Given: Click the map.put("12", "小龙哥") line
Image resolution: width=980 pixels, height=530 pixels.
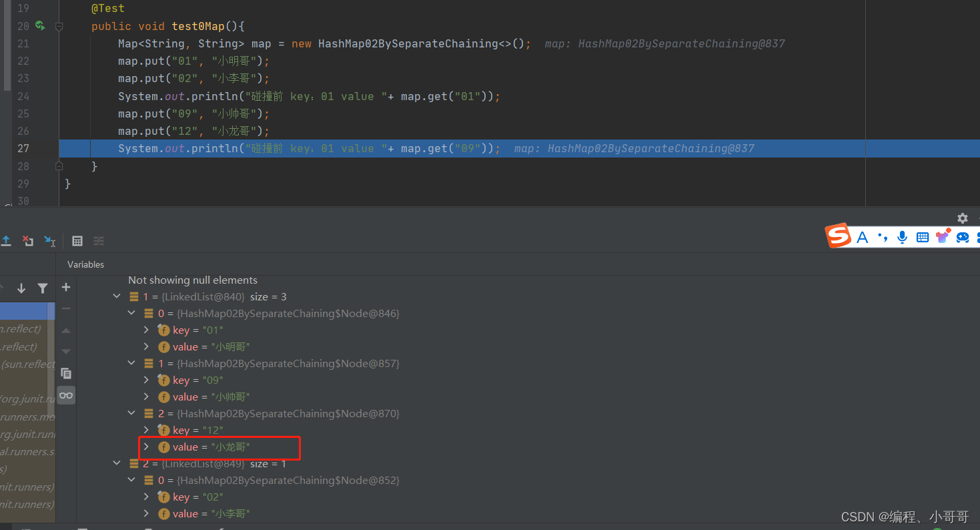Looking at the screenshot, I should 194,131.
